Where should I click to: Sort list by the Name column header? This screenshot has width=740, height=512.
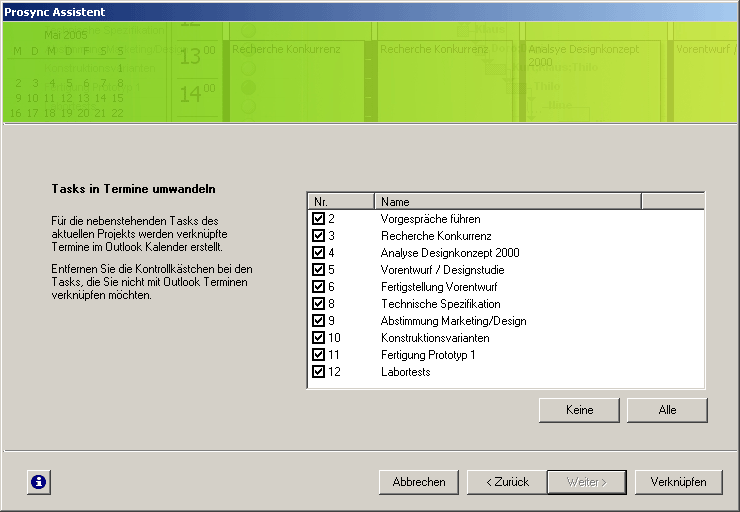[507, 201]
